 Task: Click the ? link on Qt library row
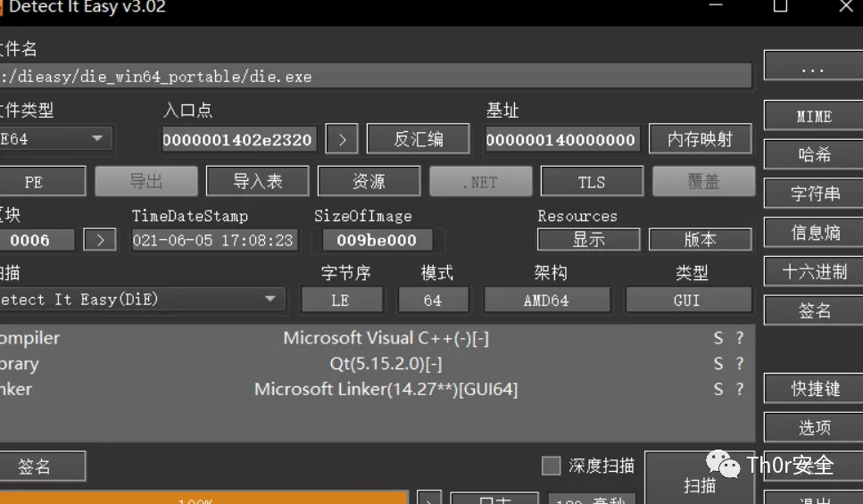(x=740, y=363)
